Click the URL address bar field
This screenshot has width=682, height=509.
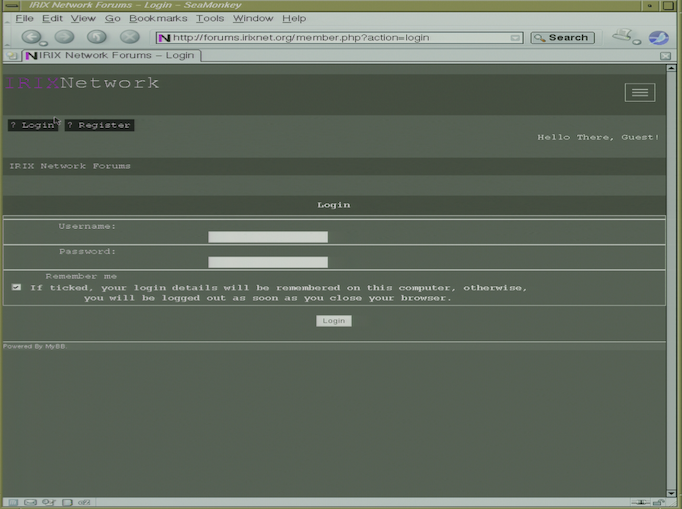click(339, 38)
